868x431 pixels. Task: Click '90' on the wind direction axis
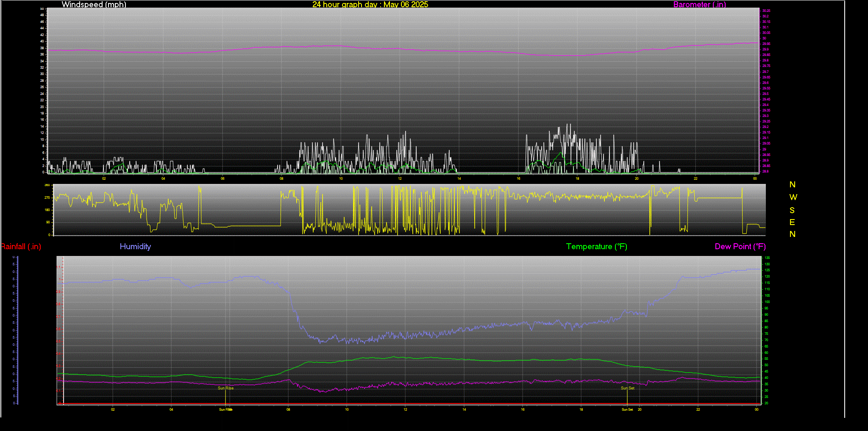click(x=48, y=222)
